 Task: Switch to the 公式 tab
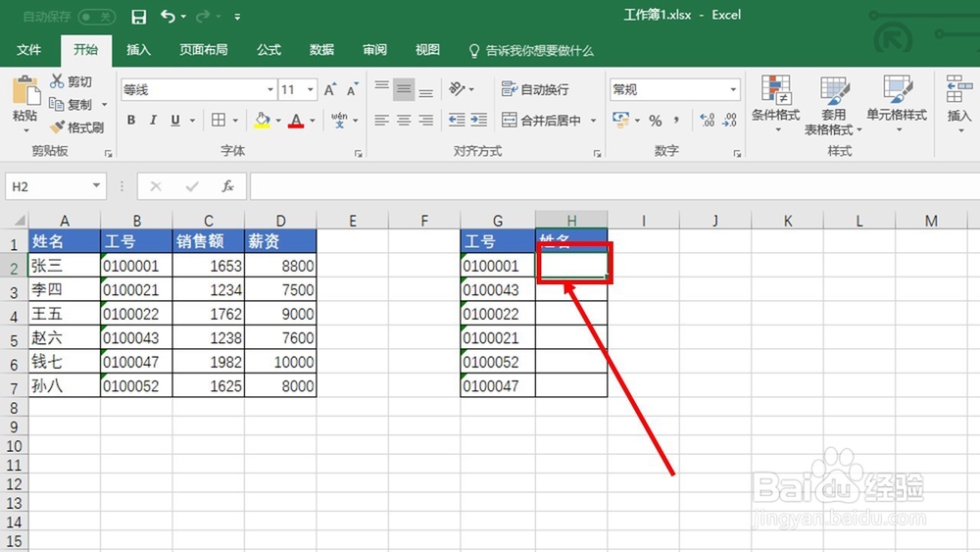click(269, 50)
